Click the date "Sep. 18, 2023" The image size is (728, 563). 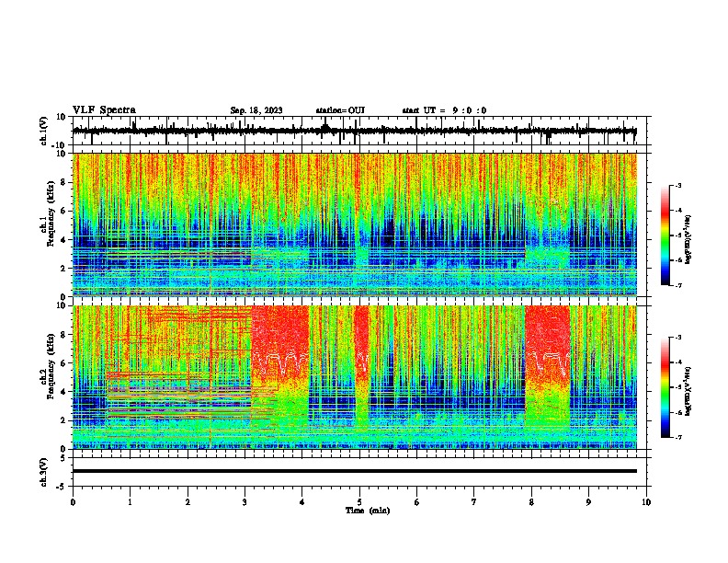pos(256,110)
